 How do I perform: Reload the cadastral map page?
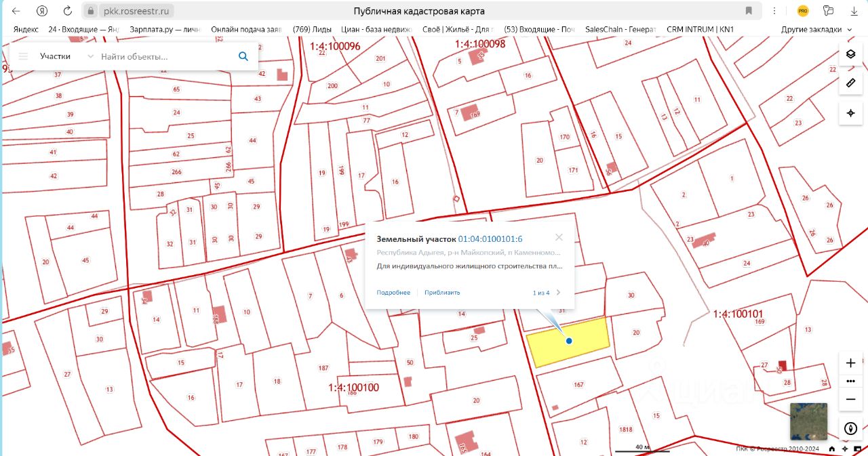(x=67, y=11)
